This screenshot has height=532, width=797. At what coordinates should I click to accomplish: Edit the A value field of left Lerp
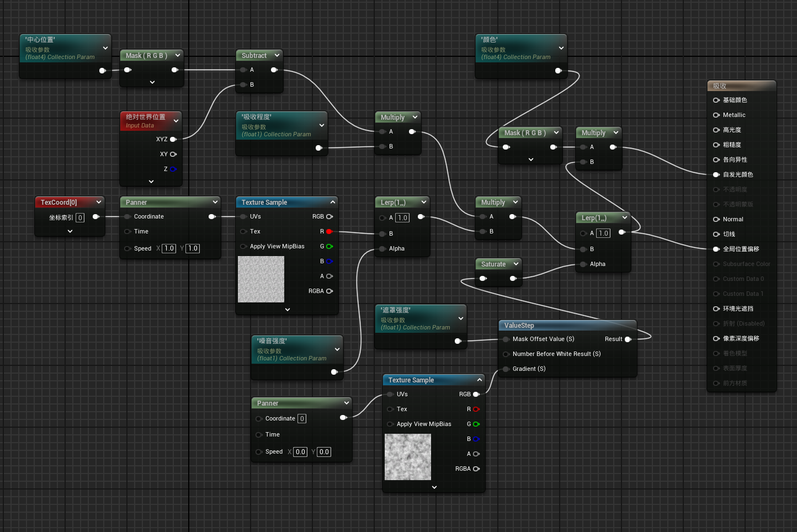pyautogui.click(x=402, y=218)
